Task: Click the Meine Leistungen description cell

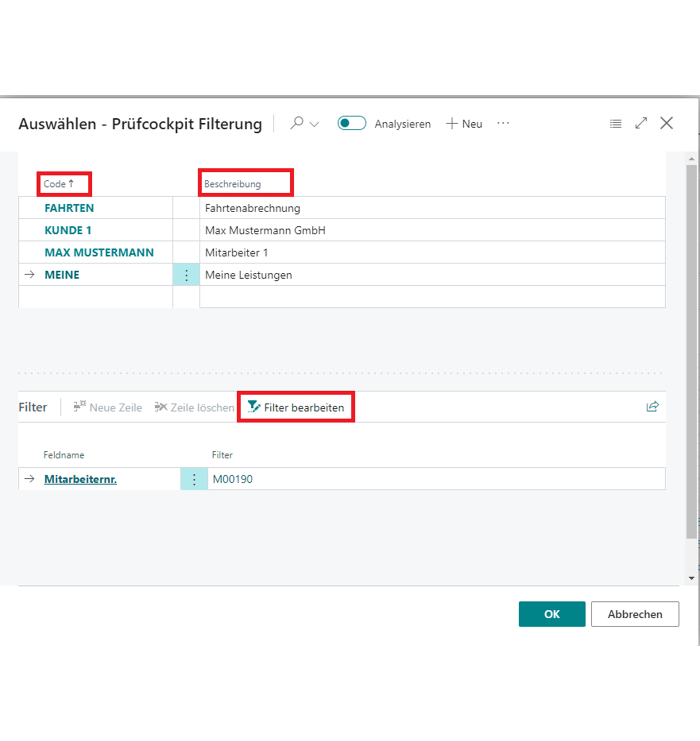Action: (x=433, y=275)
